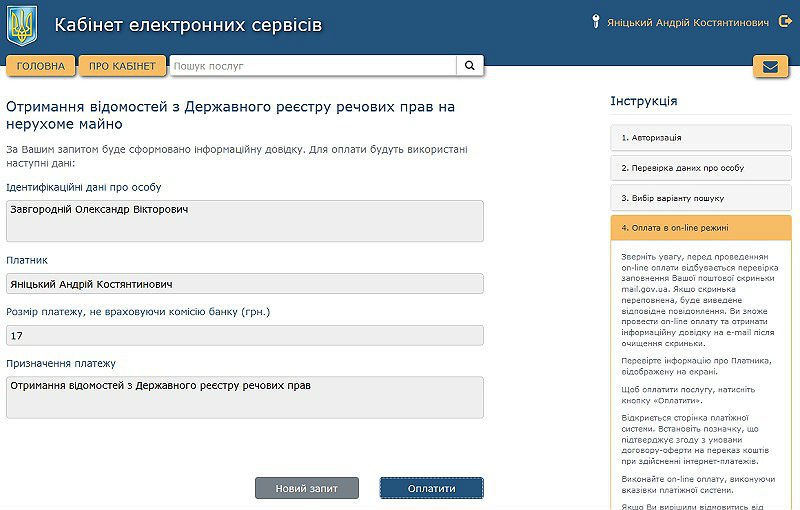This screenshot has height=510, width=800.
Task: Open messages via the envelope icon
Action: pos(770,67)
